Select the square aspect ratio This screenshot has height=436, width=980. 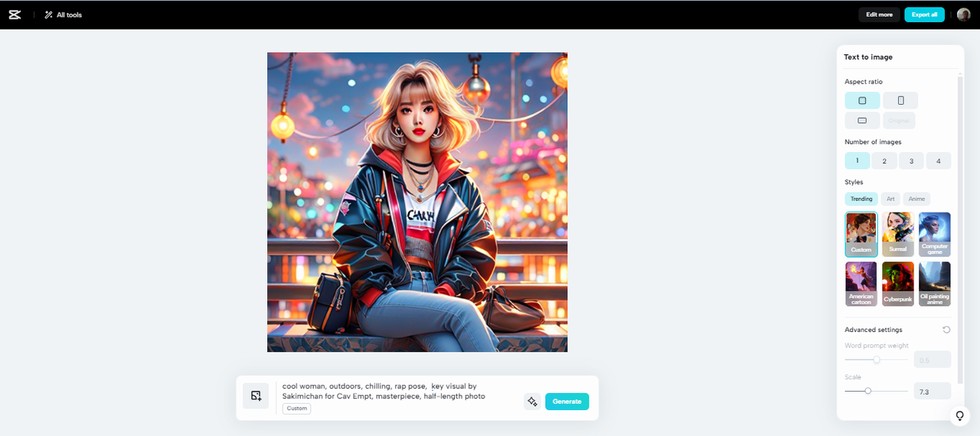pyautogui.click(x=862, y=100)
